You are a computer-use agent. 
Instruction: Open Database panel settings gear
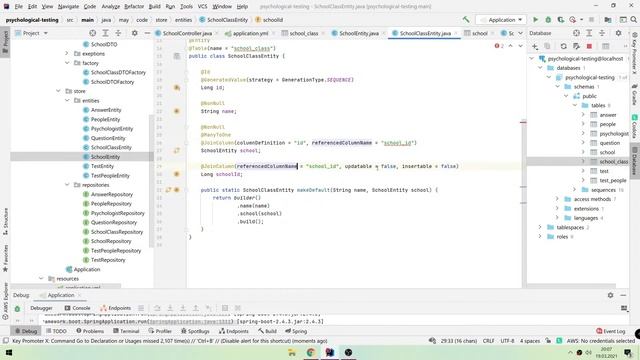coord(618,33)
